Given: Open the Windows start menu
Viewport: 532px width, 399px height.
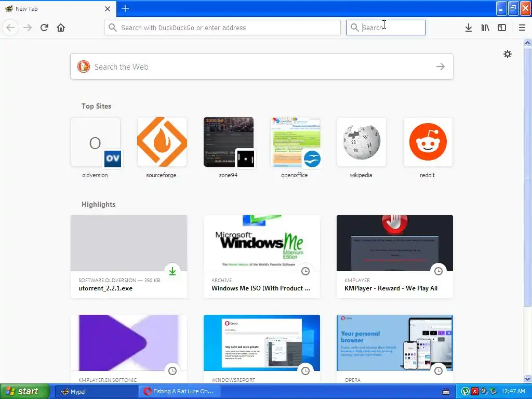Looking at the screenshot, I should tap(24, 391).
